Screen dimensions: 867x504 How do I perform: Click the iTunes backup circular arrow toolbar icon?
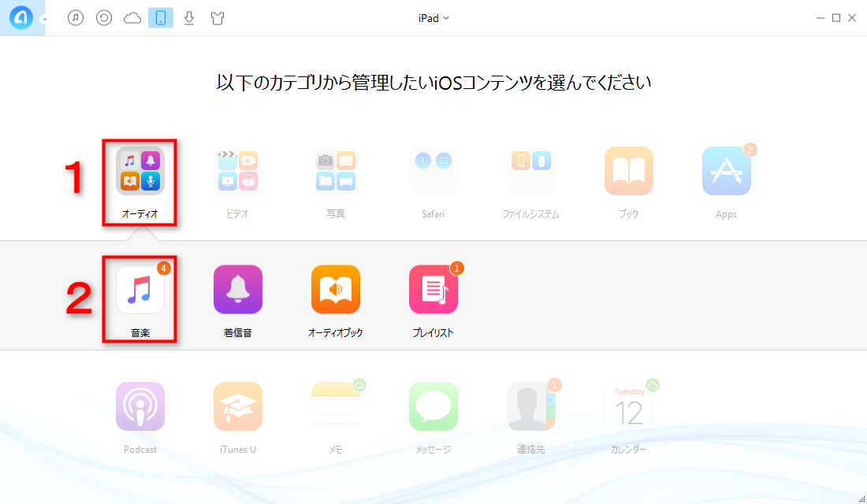click(104, 17)
